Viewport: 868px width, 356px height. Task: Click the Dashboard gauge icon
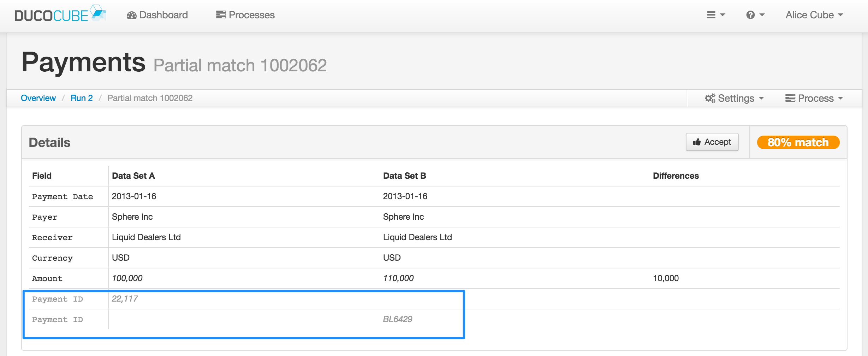click(132, 15)
